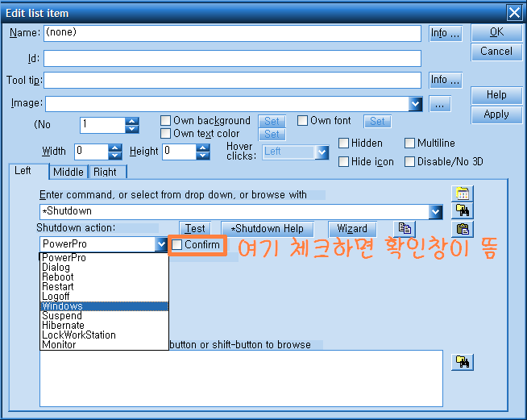Click the Width value field
Viewport: 527px width, 420px height.
(x=91, y=152)
